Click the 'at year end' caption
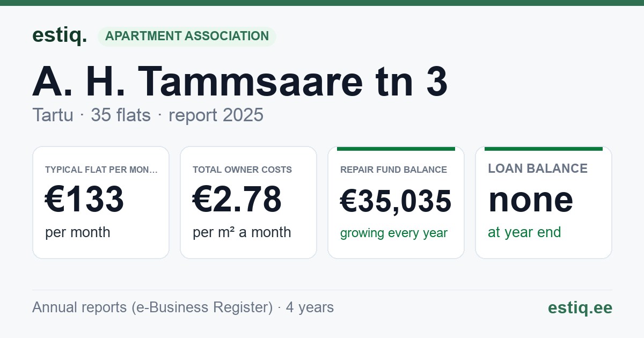 524,232
